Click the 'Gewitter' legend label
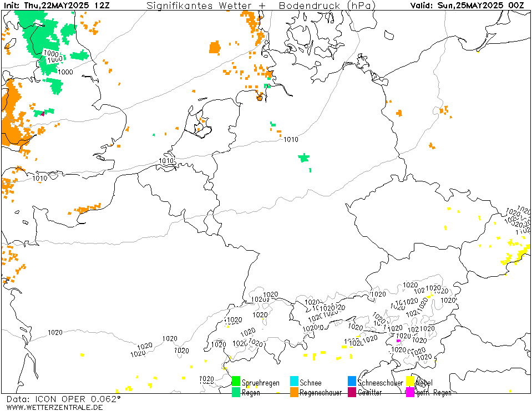Image resolution: width=532 pixels, height=411 pixels. (370, 393)
